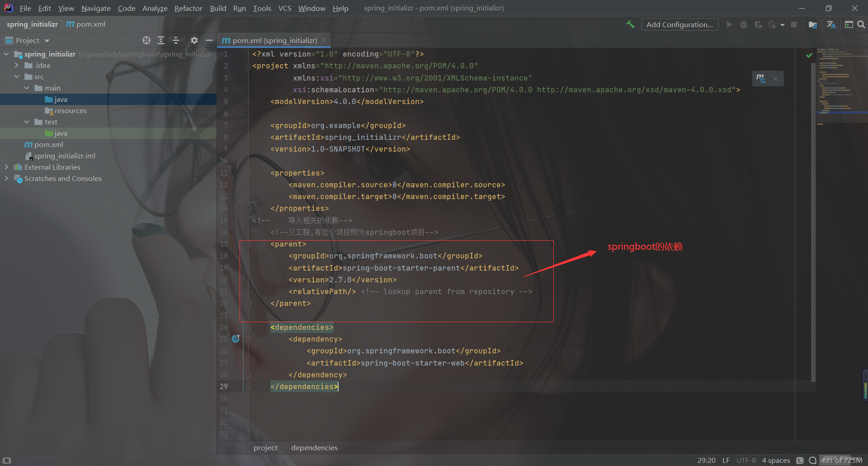
Task: Open the VCS menu
Action: click(x=285, y=8)
